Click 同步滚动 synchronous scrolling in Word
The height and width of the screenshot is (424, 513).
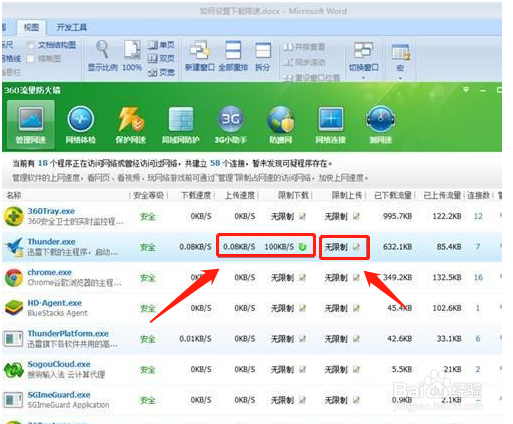tap(304, 62)
